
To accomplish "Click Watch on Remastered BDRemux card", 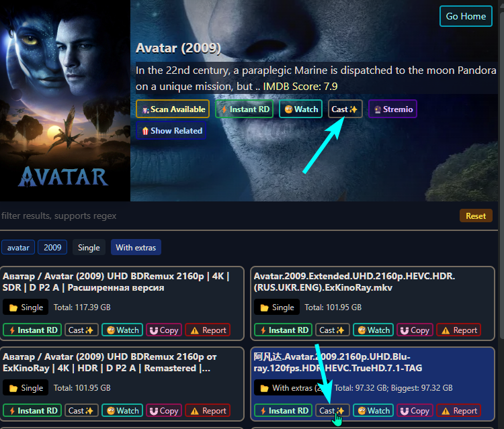I will coord(122,410).
